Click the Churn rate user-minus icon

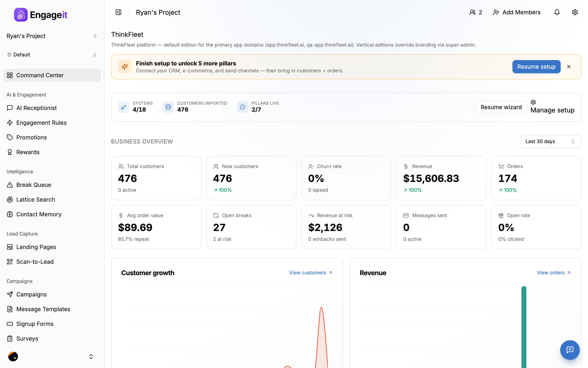311,166
